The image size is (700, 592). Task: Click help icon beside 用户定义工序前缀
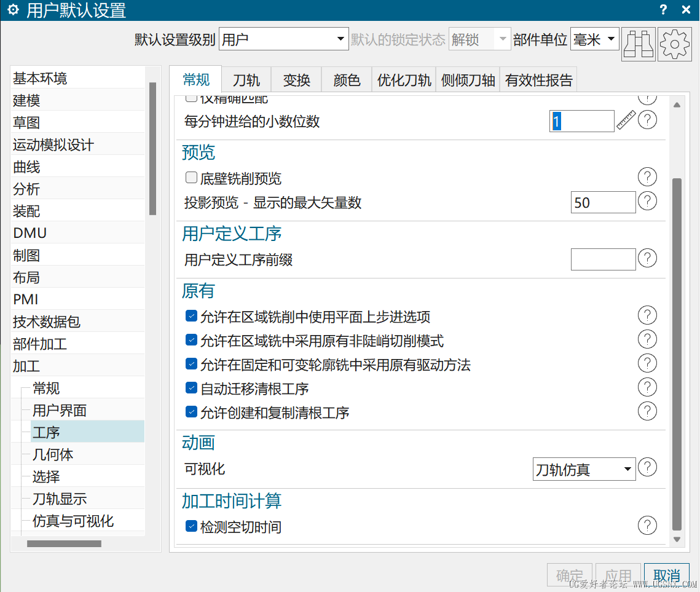click(x=647, y=258)
